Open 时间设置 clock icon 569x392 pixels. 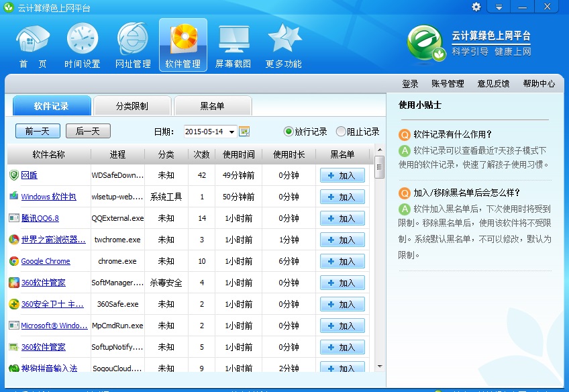(x=83, y=46)
